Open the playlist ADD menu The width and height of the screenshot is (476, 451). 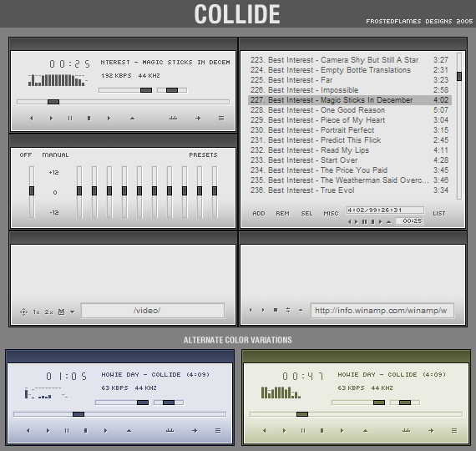(259, 214)
